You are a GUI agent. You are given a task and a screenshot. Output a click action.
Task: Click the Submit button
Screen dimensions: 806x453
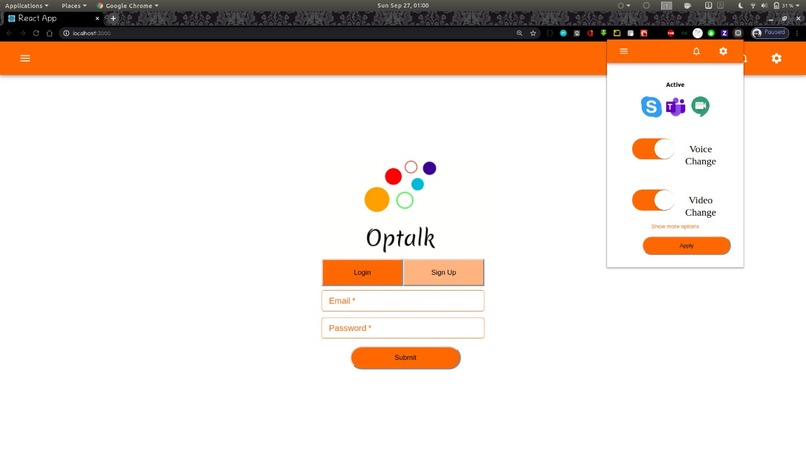pyautogui.click(x=406, y=357)
